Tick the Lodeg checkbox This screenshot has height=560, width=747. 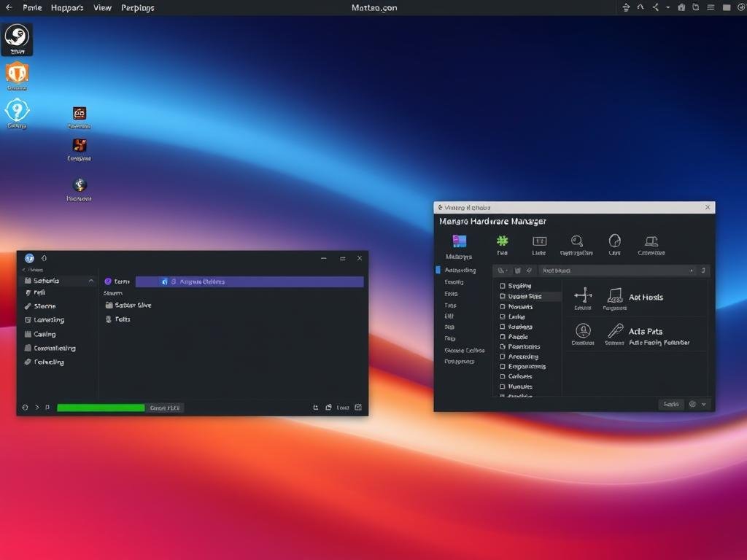pos(502,316)
